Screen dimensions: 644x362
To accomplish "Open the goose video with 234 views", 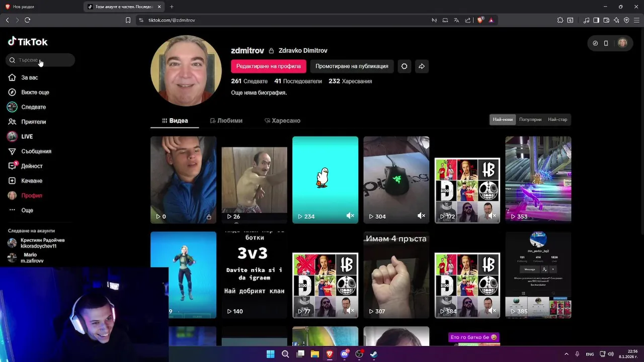I will [325, 180].
